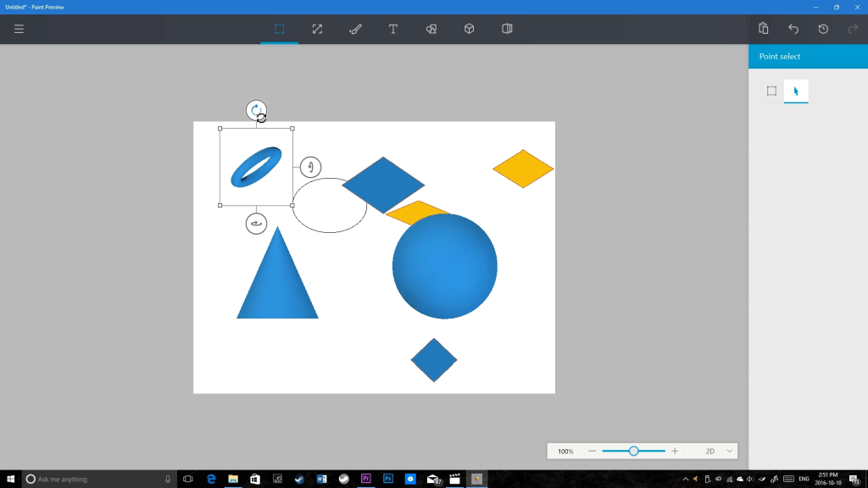Click the top-left selection handle of the torus
Screen dimensions: 868x488
tap(220, 129)
